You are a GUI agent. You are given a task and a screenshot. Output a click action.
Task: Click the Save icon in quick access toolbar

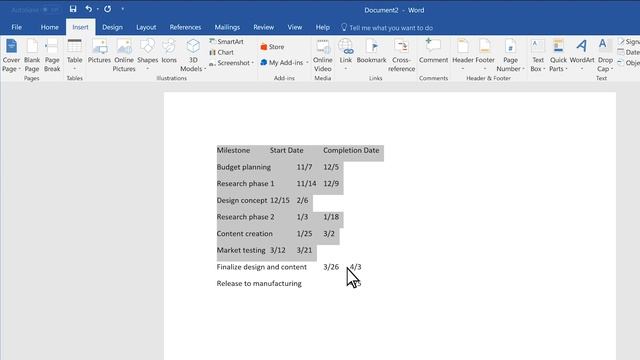(73, 9)
